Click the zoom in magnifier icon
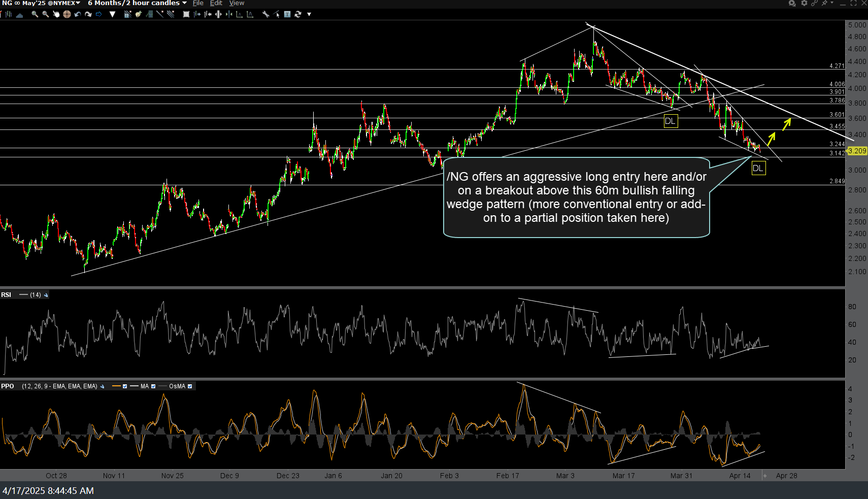868x499 pixels. click(35, 14)
